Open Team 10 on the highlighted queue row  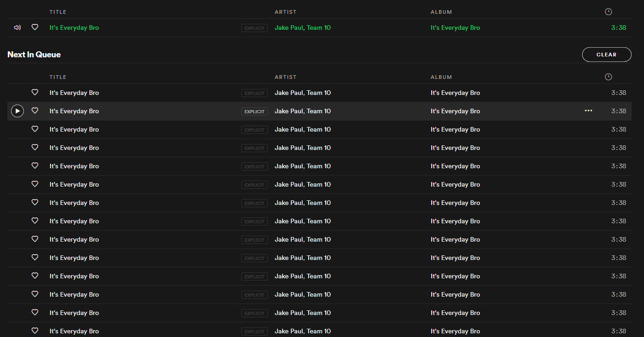click(319, 111)
